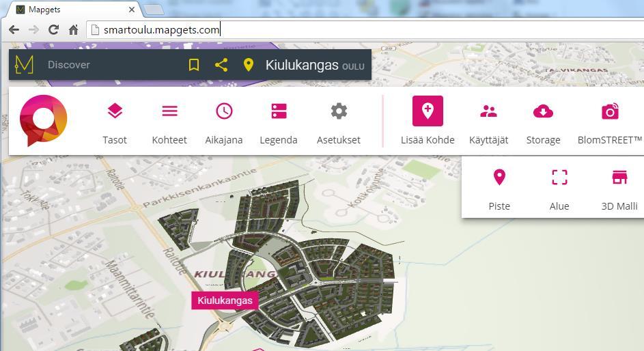Click the BlomSTREET label text
The height and width of the screenshot is (351, 644).
pos(609,140)
